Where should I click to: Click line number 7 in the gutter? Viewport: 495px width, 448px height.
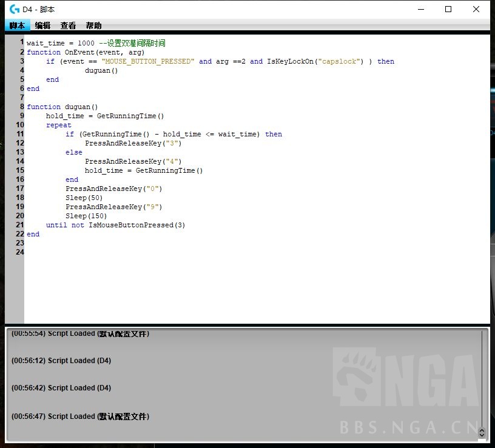[22, 98]
